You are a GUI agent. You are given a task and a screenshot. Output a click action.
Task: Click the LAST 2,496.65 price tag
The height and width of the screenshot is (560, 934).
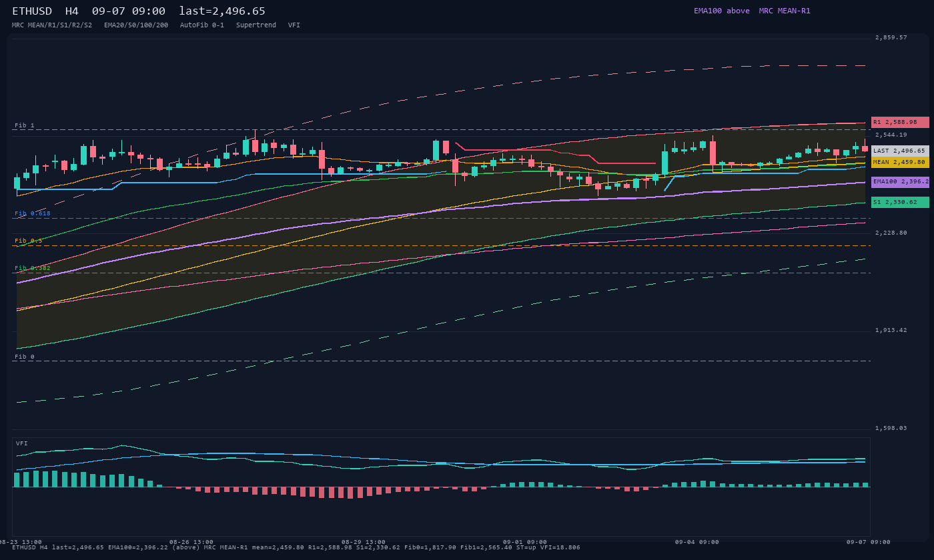click(900, 151)
